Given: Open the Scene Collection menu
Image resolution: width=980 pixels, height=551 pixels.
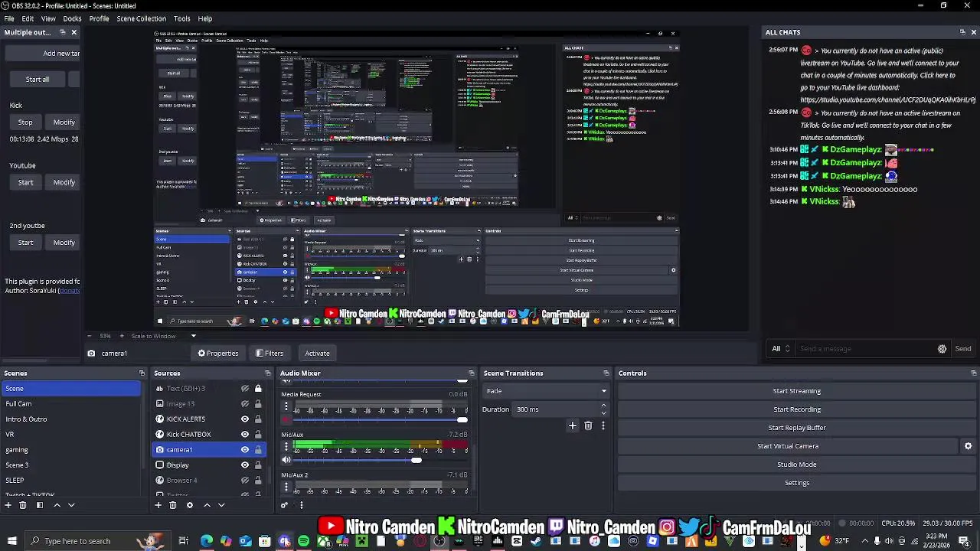Looking at the screenshot, I should coord(141,18).
